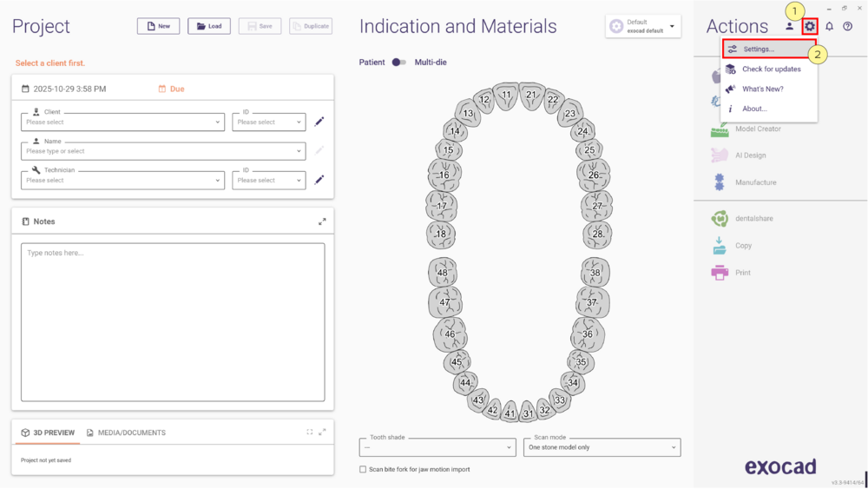Open the Default exocad default preset dropdown
868x489 pixels.
pos(643,26)
